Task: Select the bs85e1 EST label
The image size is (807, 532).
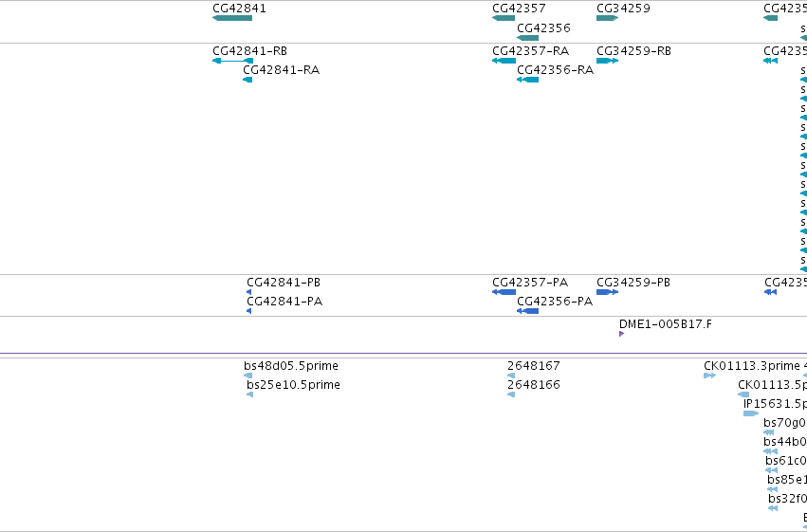Action: click(787, 480)
